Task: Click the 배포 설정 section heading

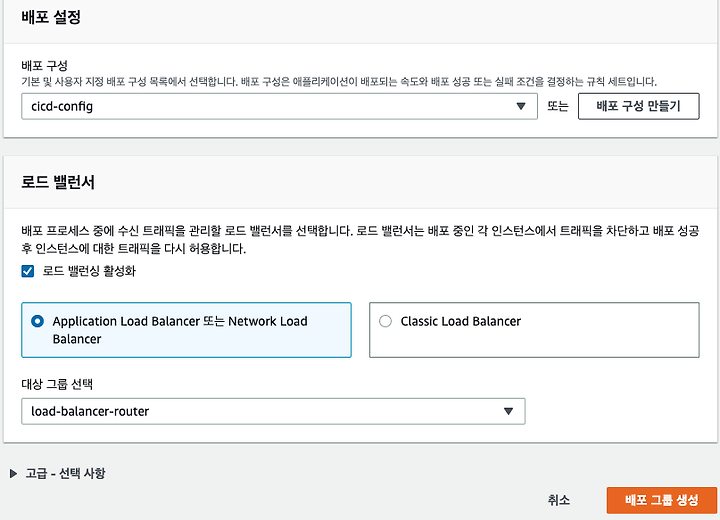Action: pyautogui.click(x=51, y=17)
